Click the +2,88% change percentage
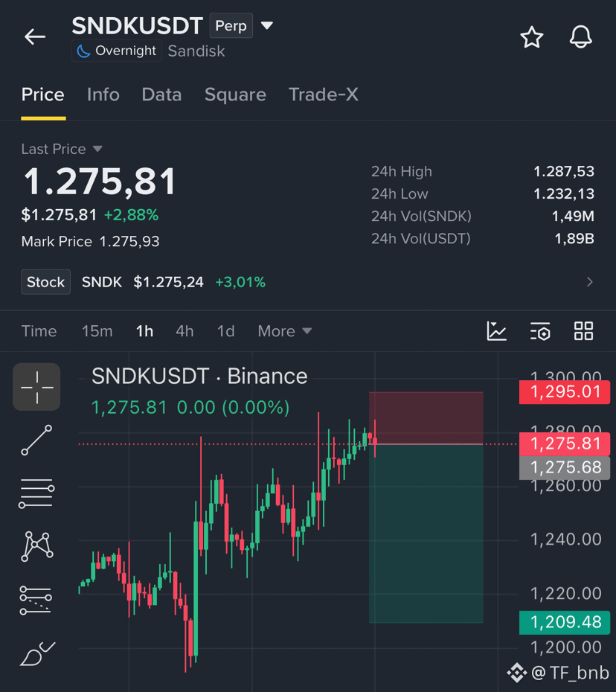Viewport: 616px width, 692px height. coord(131,215)
